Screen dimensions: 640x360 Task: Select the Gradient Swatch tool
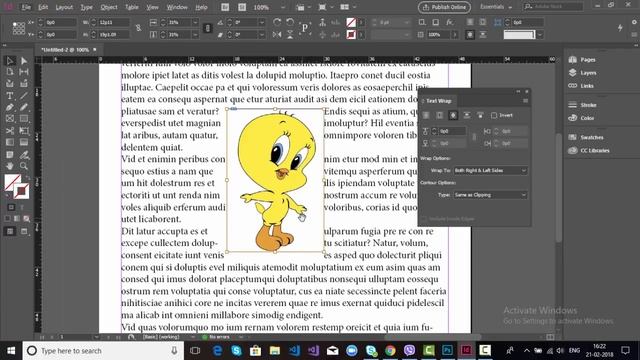(x=10, y=142)
